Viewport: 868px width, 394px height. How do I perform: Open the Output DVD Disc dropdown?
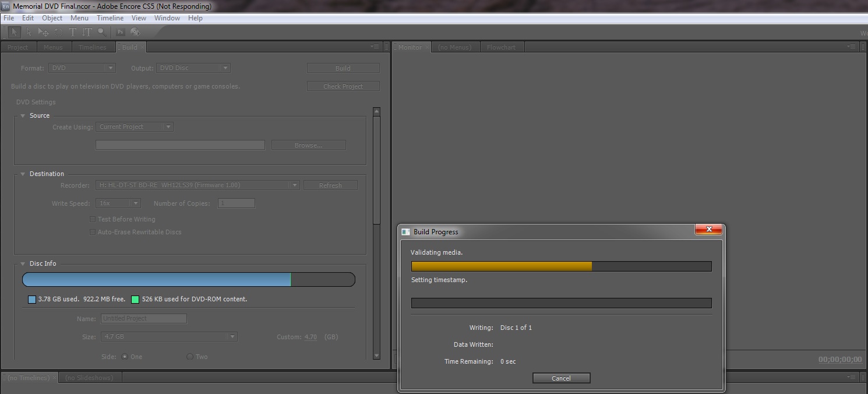point(193,68)
